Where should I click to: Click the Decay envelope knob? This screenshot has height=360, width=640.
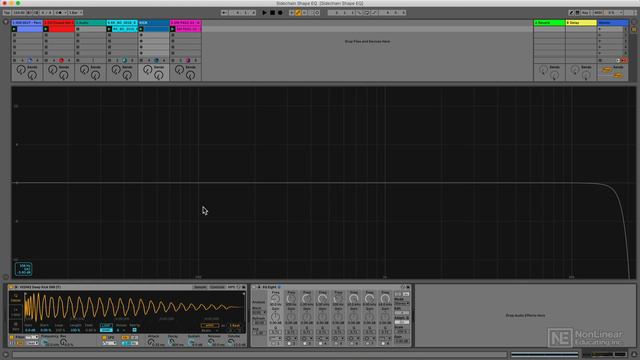171,342
